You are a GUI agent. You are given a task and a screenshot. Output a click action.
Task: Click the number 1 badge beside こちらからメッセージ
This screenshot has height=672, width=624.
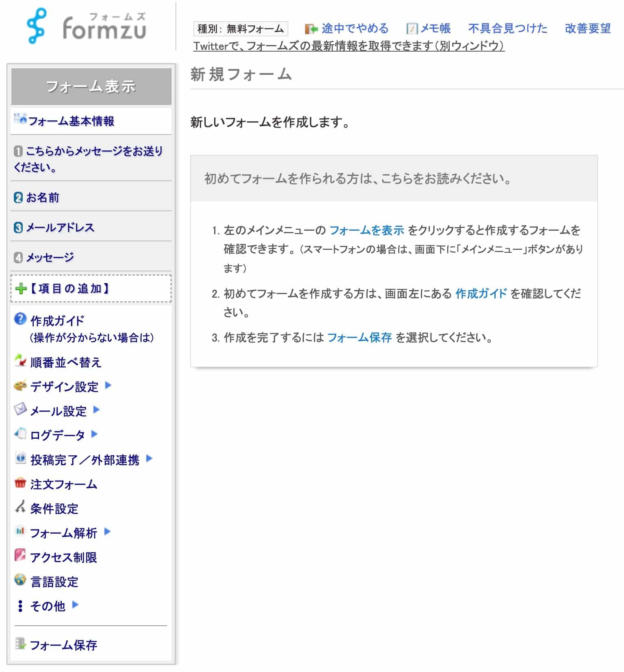click(18, 152)
